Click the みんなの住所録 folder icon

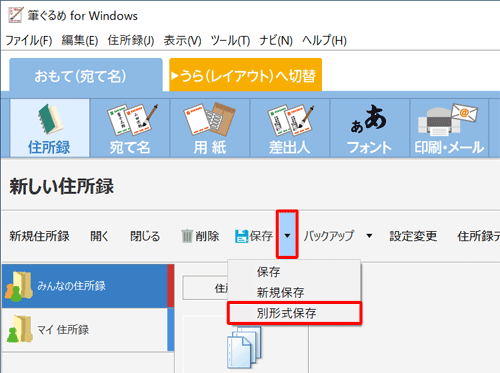[19, 286]
